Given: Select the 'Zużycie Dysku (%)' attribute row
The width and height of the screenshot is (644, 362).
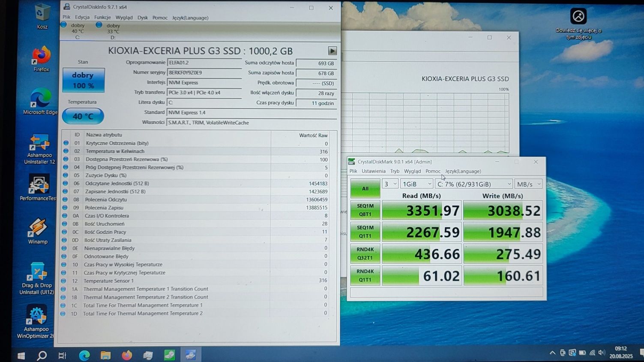Looking at the screenshot, I should 195,175.
